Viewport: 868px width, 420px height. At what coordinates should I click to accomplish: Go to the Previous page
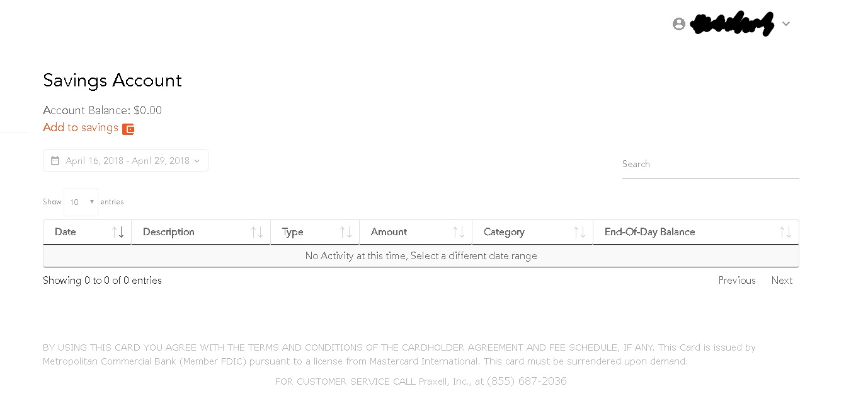[x=737, y=281]
